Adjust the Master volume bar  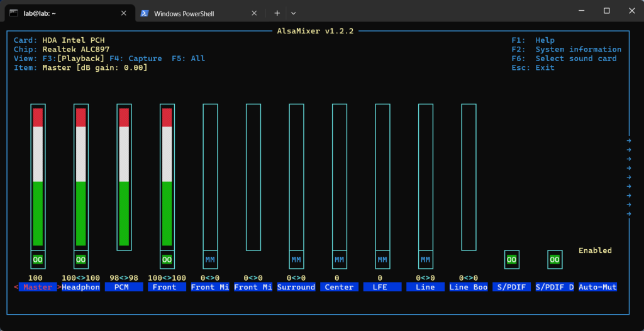tap(38, 176)
